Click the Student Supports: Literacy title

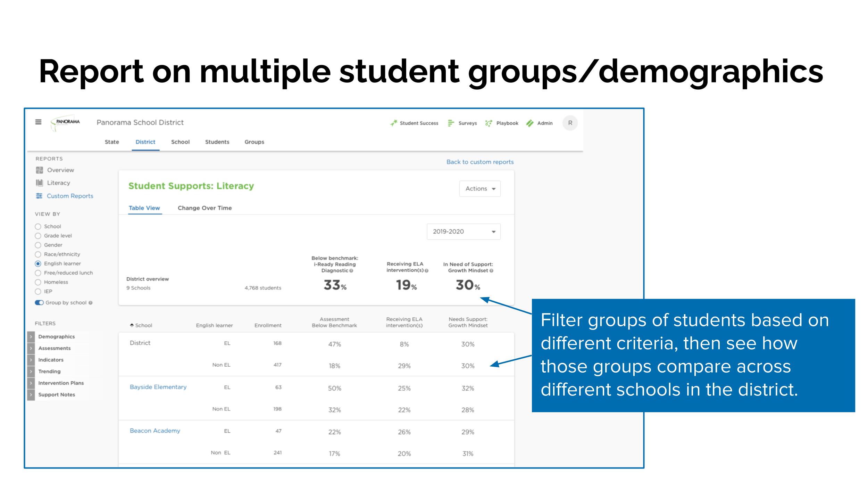pyautogui.click(x=191, y=186)
